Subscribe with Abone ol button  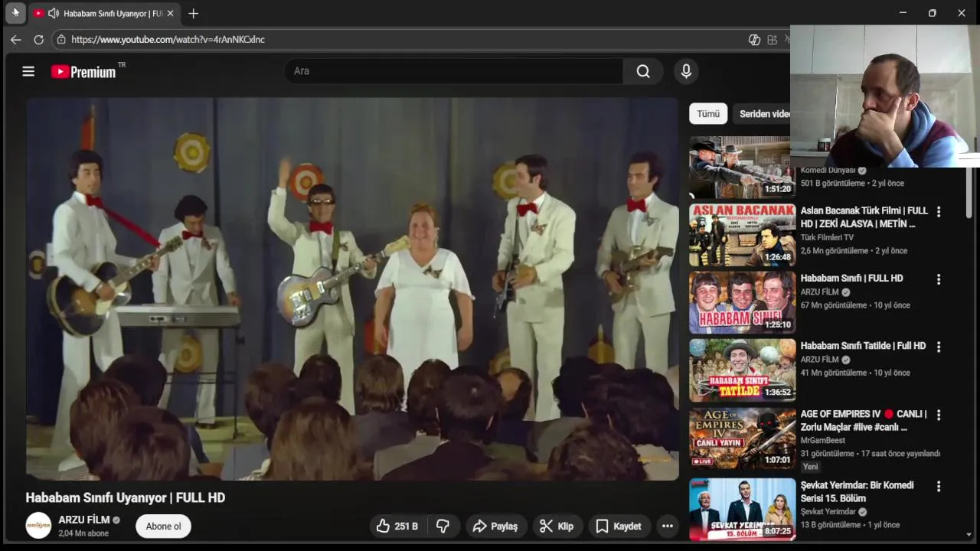163,526
